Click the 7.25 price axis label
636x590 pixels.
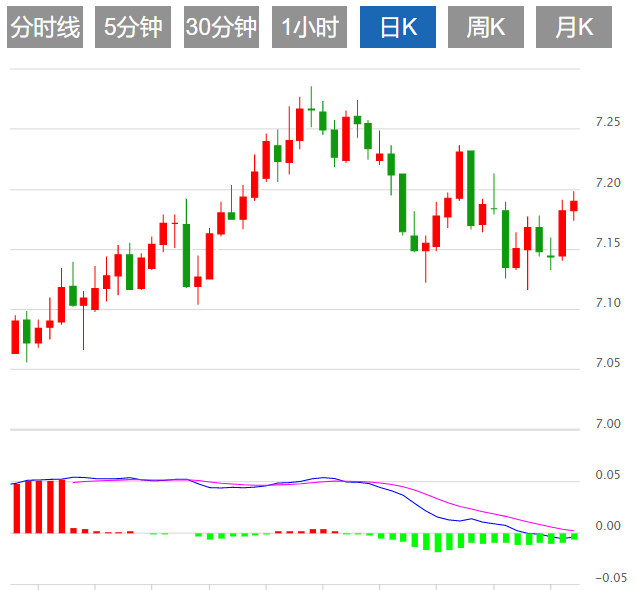(608, 122)
